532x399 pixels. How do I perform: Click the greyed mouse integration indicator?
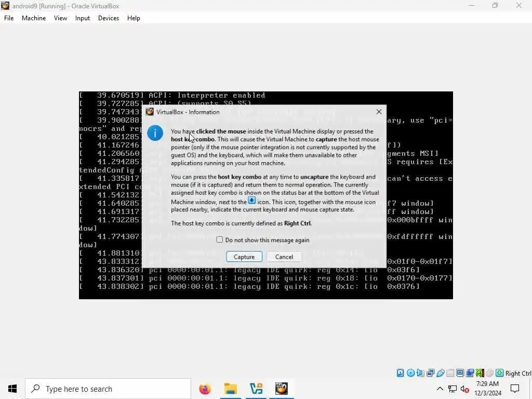[x=489, y=373]
